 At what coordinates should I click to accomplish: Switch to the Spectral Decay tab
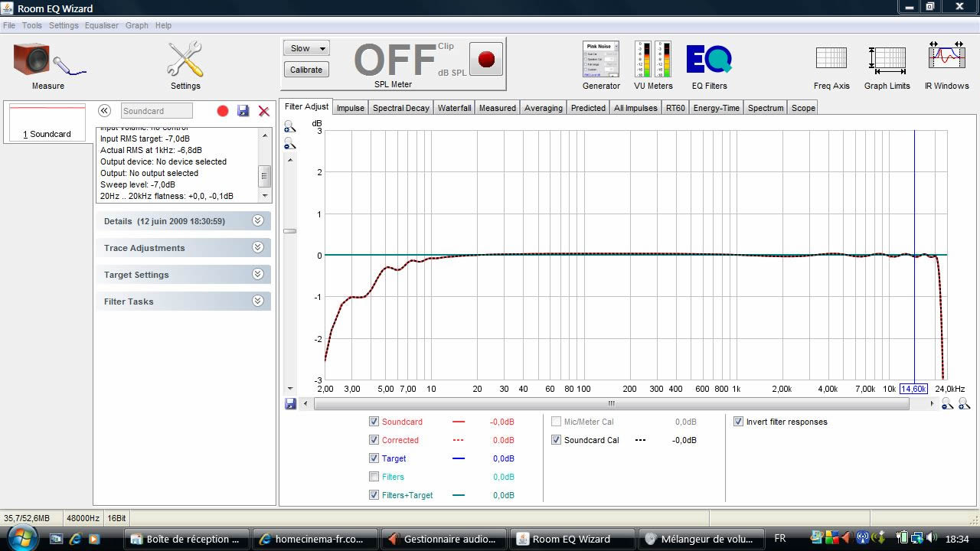tap(401, 108)
